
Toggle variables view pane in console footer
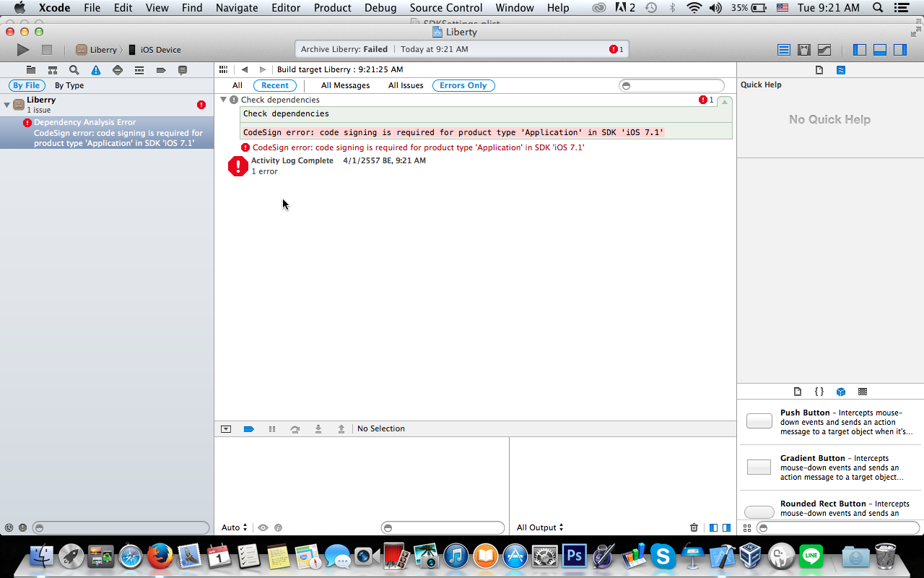[713, 527]
